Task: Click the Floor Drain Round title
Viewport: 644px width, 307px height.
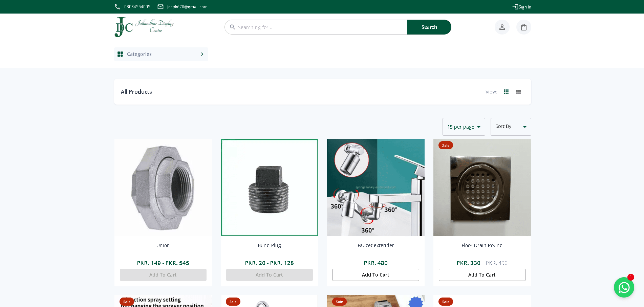Action: [482, 245]
